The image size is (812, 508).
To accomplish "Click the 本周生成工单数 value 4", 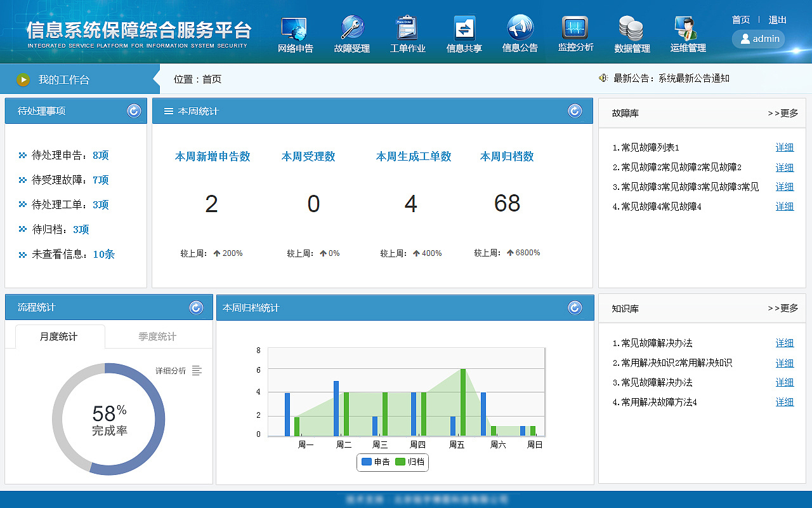I will (411, 204).
